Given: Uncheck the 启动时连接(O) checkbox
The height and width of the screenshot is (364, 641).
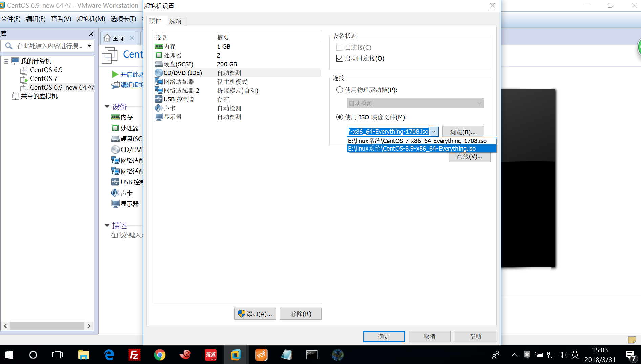Looking at the screenshot, I should [x=340, y=58].
